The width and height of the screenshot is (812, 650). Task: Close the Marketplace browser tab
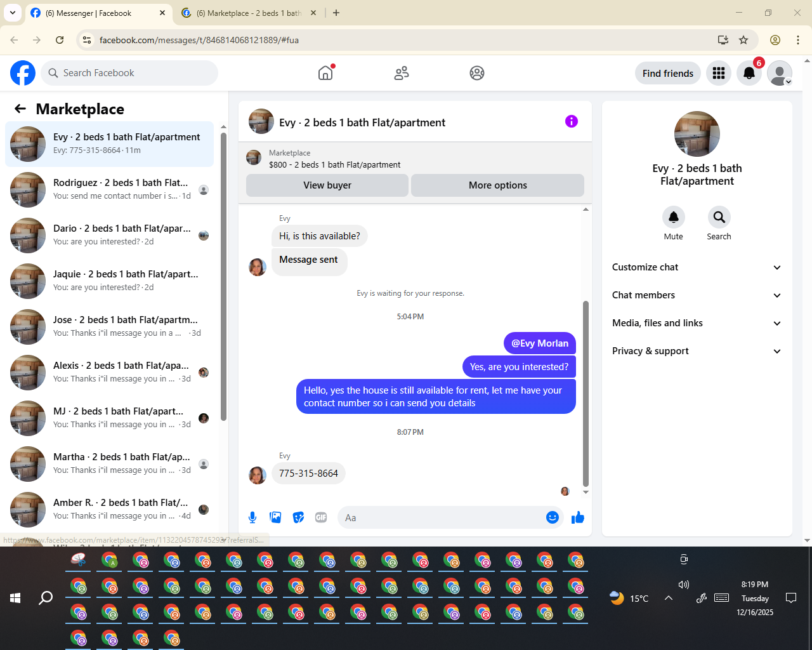coord(313,13)
